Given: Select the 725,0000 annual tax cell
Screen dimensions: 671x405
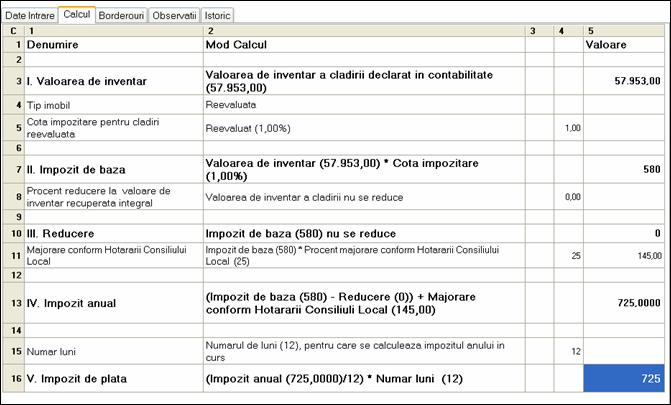Looking at the screenshot, I should pyautogui.click(x=625, y=301).
